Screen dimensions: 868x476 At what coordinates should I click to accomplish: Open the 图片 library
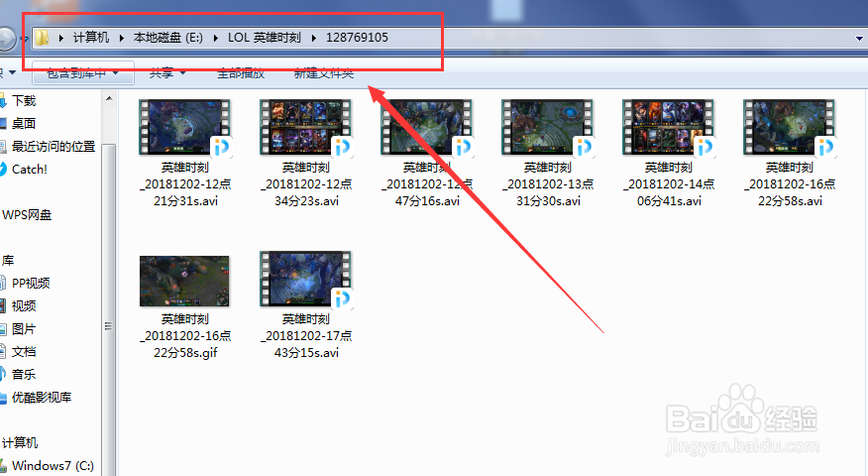(24, 329)
